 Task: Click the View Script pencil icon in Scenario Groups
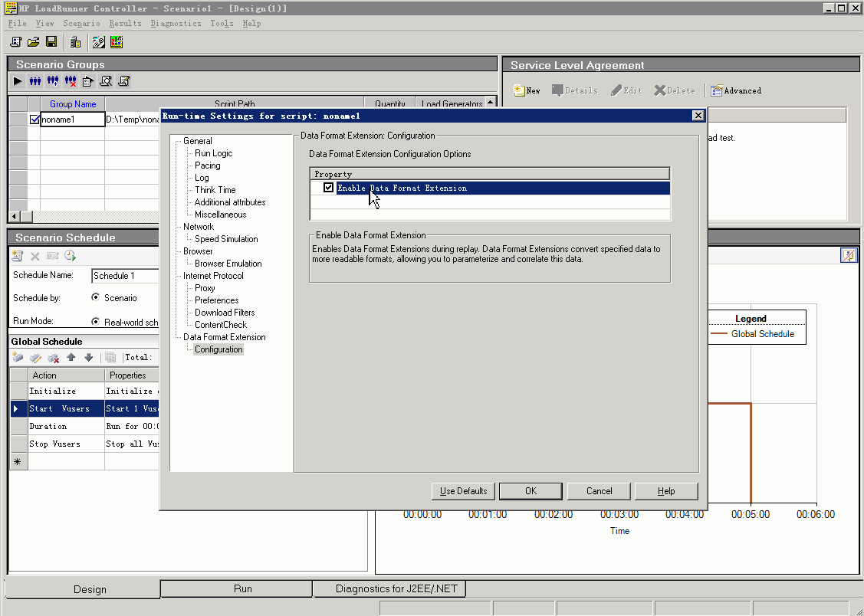click(x=124, y=81)
